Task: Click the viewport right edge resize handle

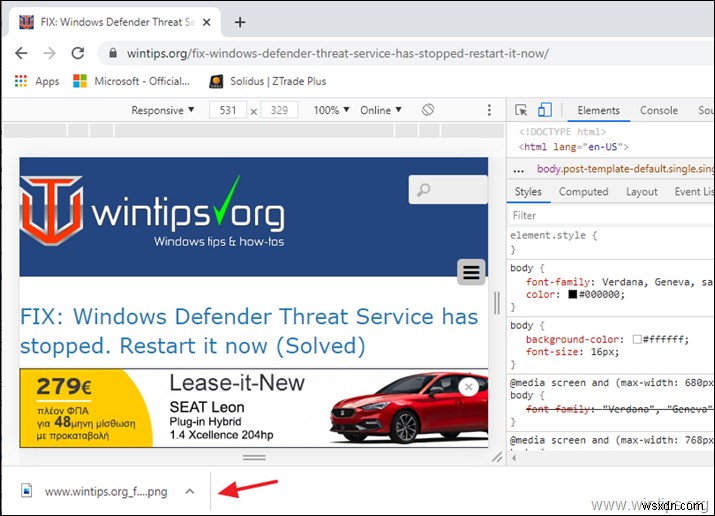Action: tap(497, 303)
